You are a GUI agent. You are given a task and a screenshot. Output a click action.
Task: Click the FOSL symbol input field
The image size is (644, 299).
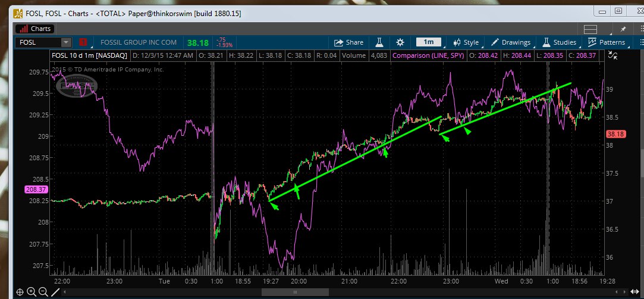38,42
